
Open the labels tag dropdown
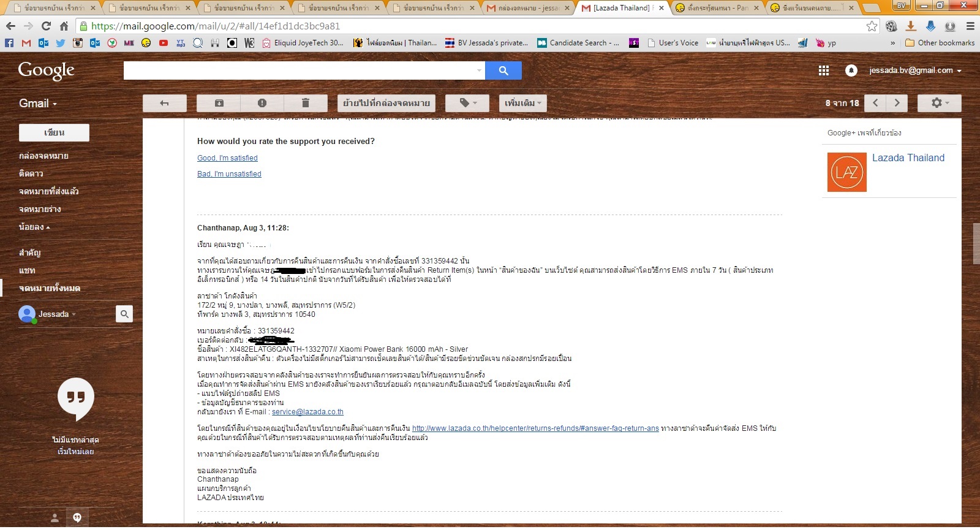coord(467,103)
